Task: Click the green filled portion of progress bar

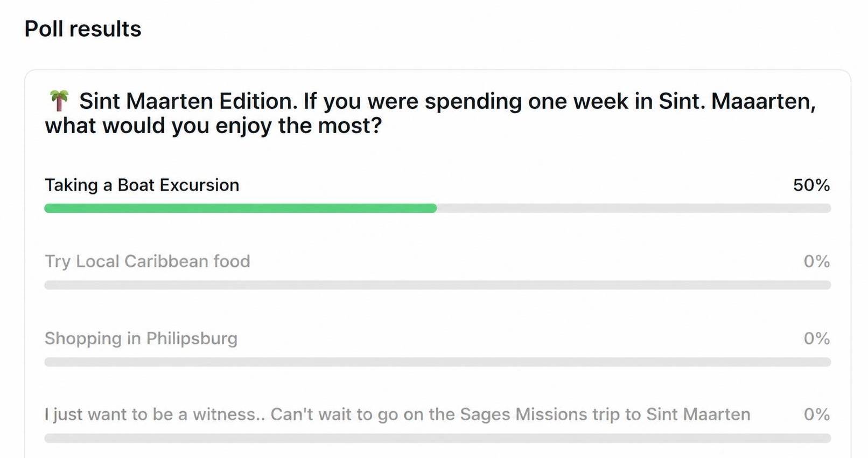Action: click(x=241, y=209)
